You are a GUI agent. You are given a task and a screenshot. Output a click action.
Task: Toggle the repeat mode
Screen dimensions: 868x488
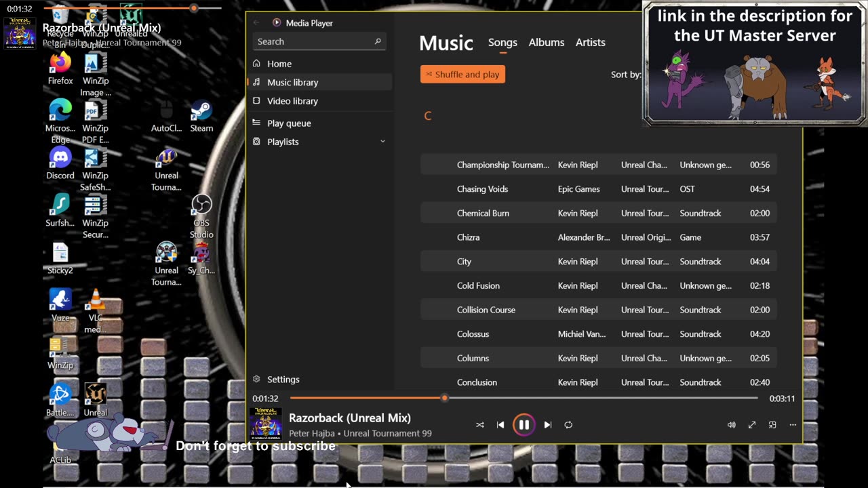[x=568, y=425]
